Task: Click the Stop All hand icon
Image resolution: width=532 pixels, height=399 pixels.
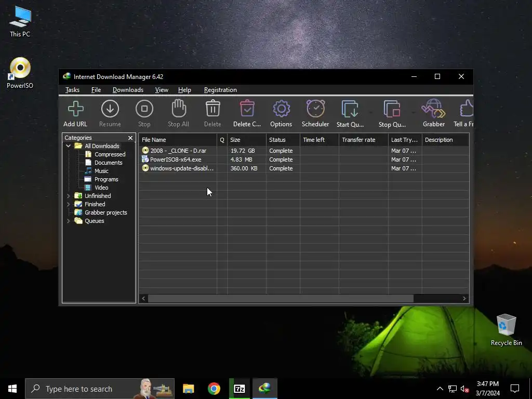Action: pos(179,113)
